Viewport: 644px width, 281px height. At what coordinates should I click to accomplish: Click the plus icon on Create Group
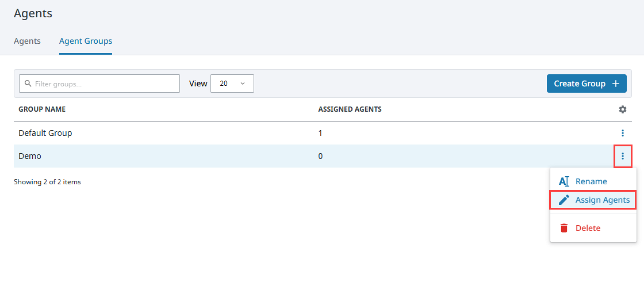615,83
